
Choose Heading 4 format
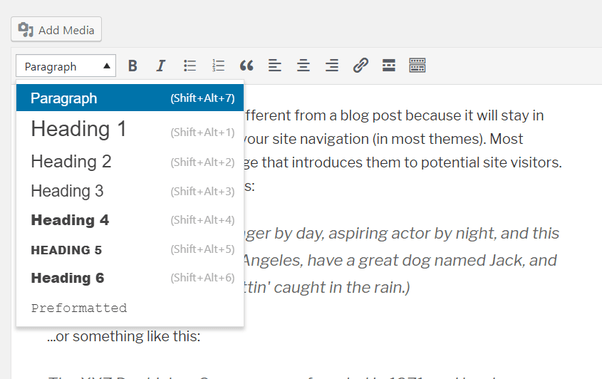click(130, 220)
